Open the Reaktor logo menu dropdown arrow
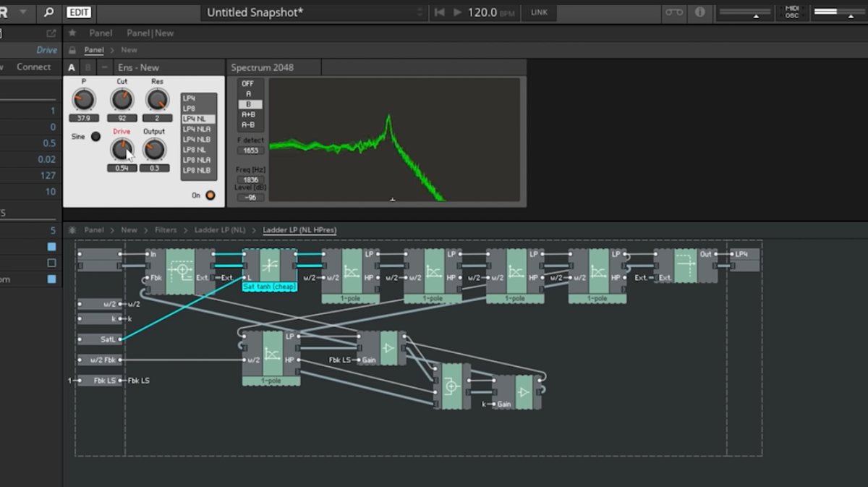This screenshot has width=868, height=487. click(x=23, y=12)
